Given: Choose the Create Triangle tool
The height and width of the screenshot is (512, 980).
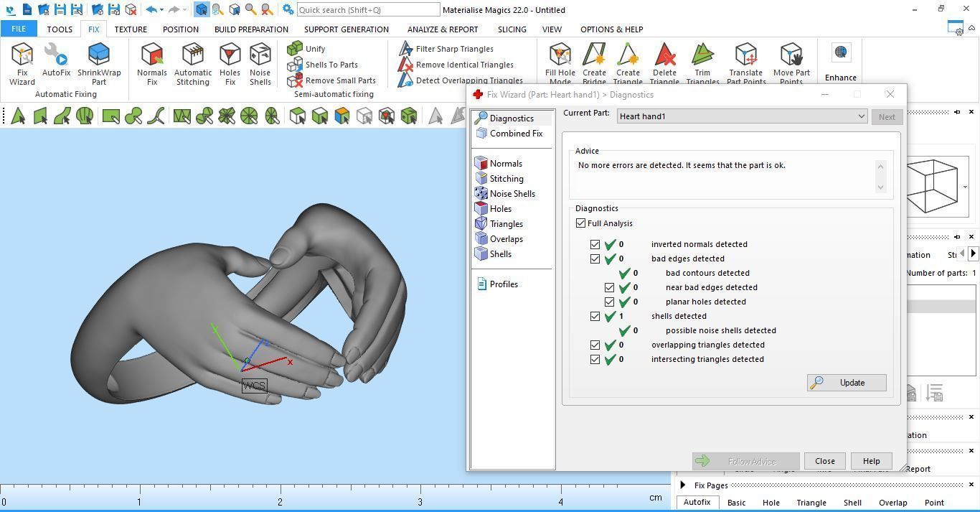Looking at the screenshot, I should coord(628,64).
